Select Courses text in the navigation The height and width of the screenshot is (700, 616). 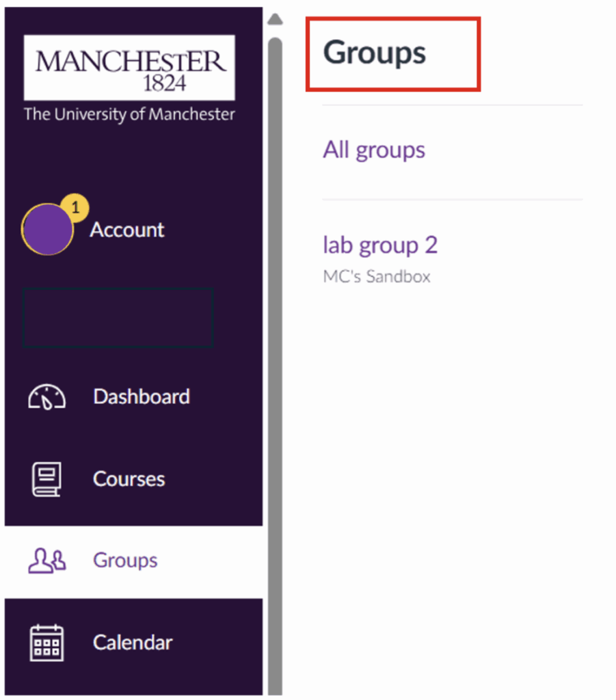[x=129, y=479]
